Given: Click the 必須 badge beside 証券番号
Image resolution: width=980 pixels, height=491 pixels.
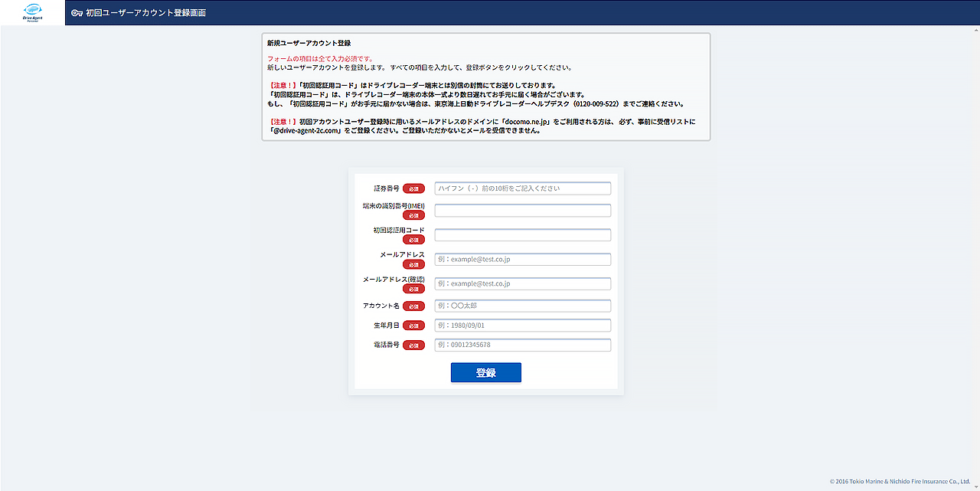Looking at the screenshot, I should point(413,188).
